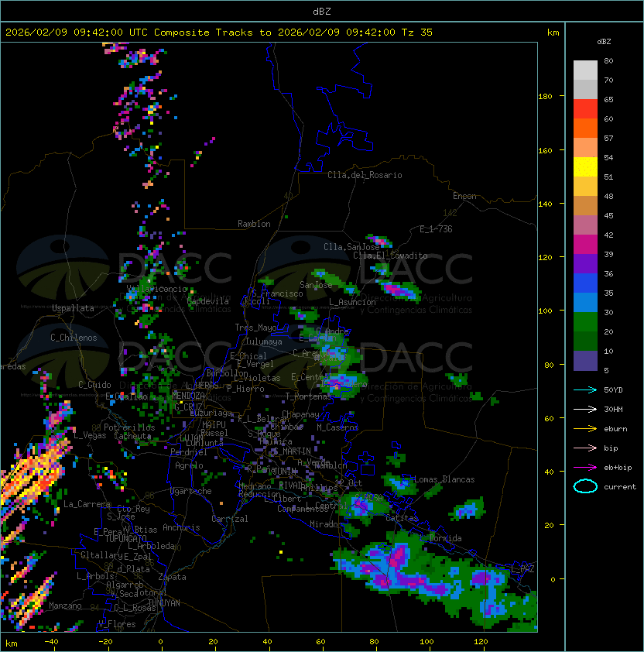The width and height of the screenshot is (644, 652).
Task: Pick the magenta 42 dBZ color swatch
Action: point(585,244)
